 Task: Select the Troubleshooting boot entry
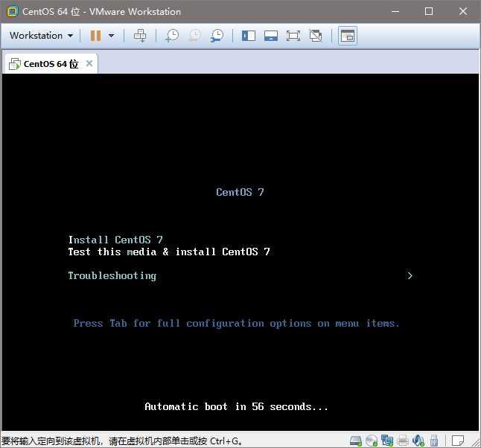tap(112, 275)
